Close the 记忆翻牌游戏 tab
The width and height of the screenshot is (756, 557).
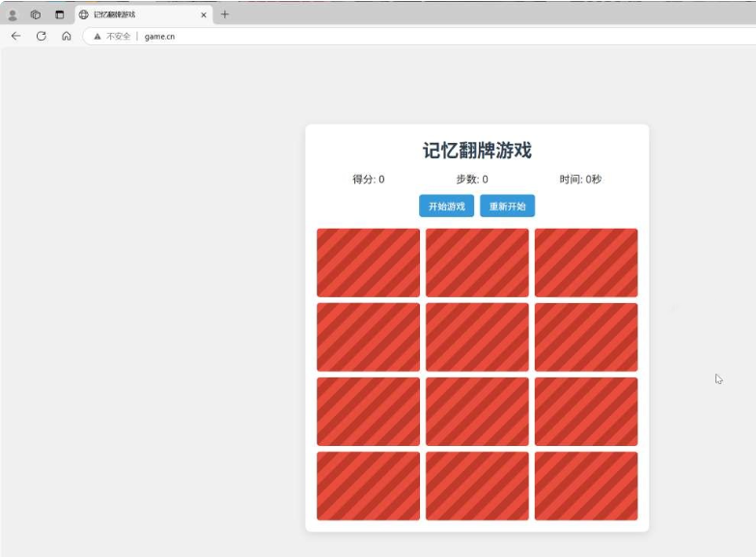(203, 14)
